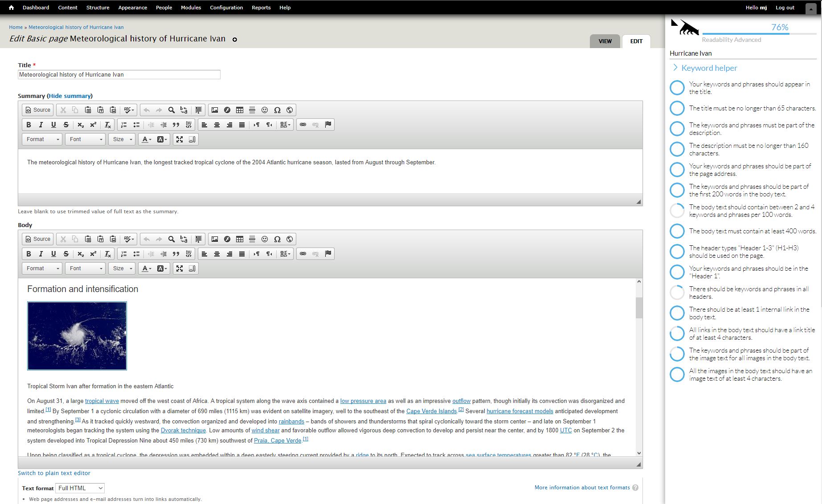Open the Configuration menu
822x504 pixels.
point(226,7)
